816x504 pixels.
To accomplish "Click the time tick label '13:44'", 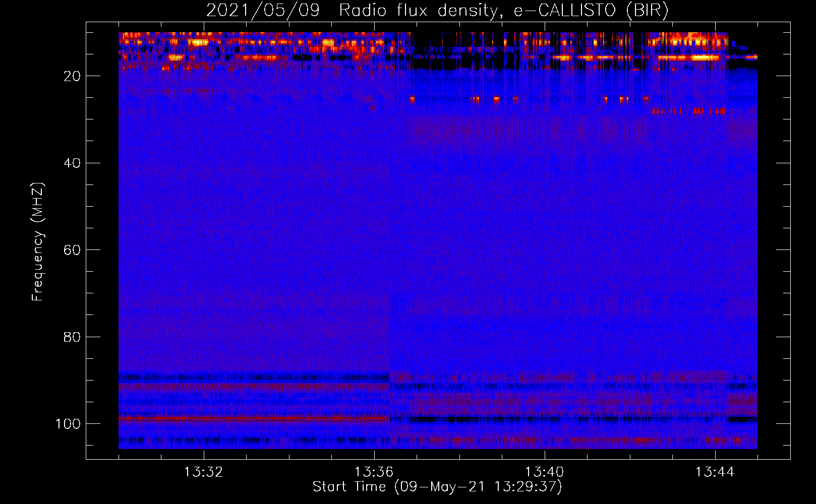I will (715, 472).
